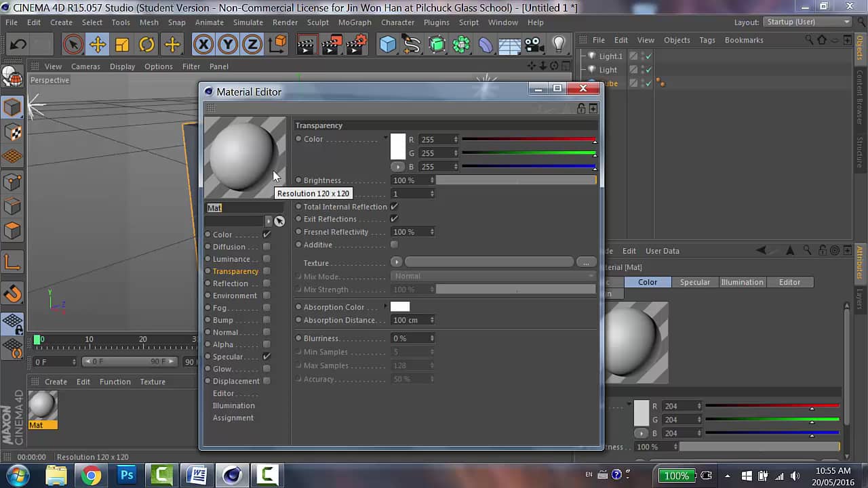Open the Layout Startup dropdown

pyautogui.click(x=808, y=22)
